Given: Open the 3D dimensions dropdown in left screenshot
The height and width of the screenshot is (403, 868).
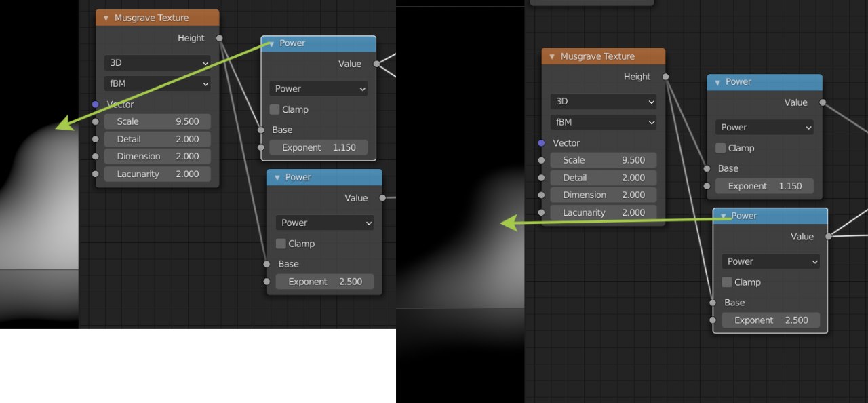Looking at the screenshot, I should click(157, 62).
